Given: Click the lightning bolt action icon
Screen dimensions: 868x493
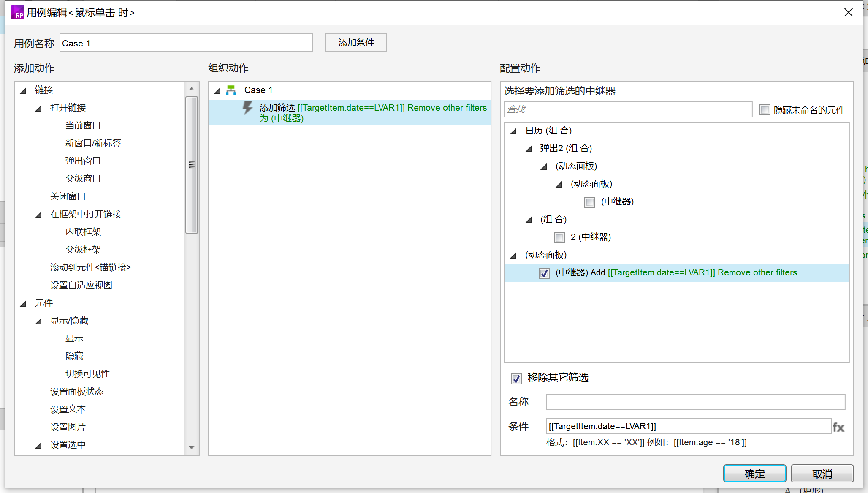Looking at the screenshot, I should coord(247,108).
